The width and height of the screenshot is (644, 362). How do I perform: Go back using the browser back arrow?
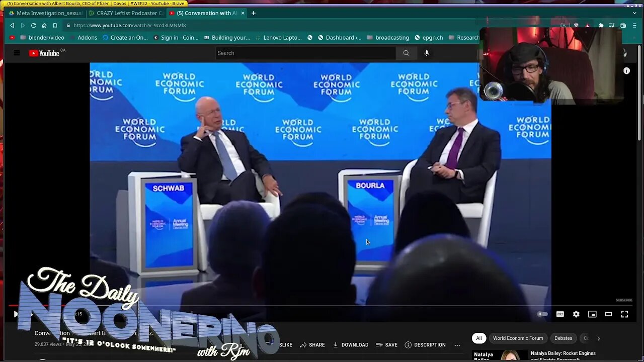[x=12, y=25]
